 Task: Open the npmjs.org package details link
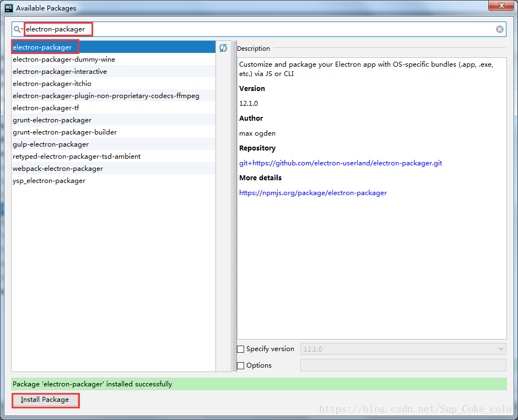313,193
